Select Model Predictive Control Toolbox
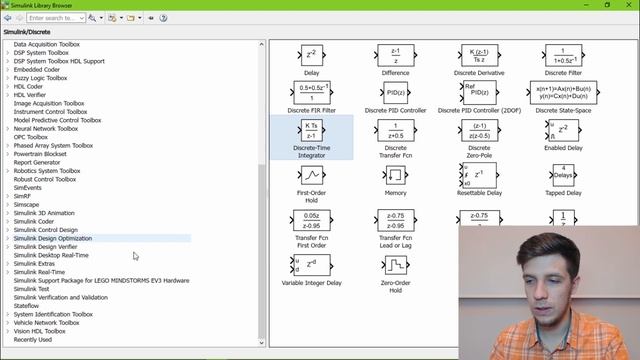This screenshot has height=360, width=640. pyautogui.click(x=57, y=120)
